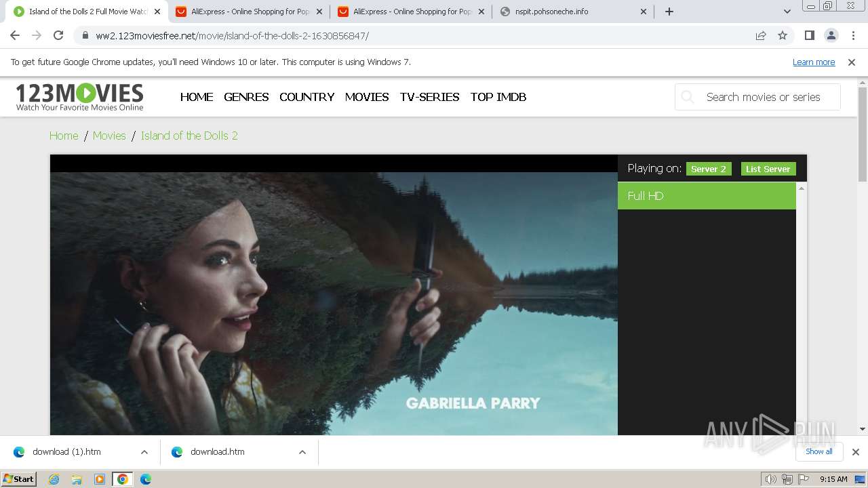
Task: Click the site lock icon in address bar
Action: click(x=85, y=36)
